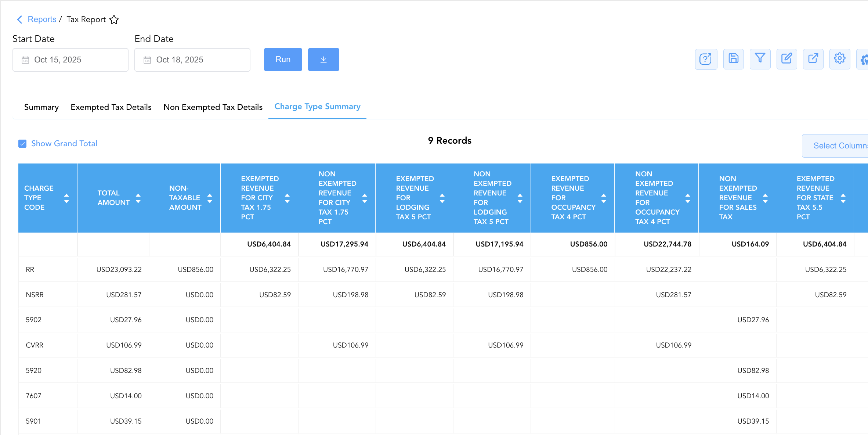868x435 pixels.
Task: Open the help question-mark icon
Action: 706,59
